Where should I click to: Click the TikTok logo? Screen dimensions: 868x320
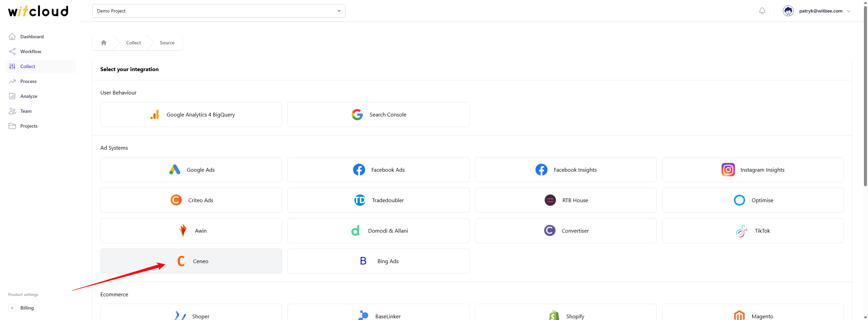click(x=742, y=231)
